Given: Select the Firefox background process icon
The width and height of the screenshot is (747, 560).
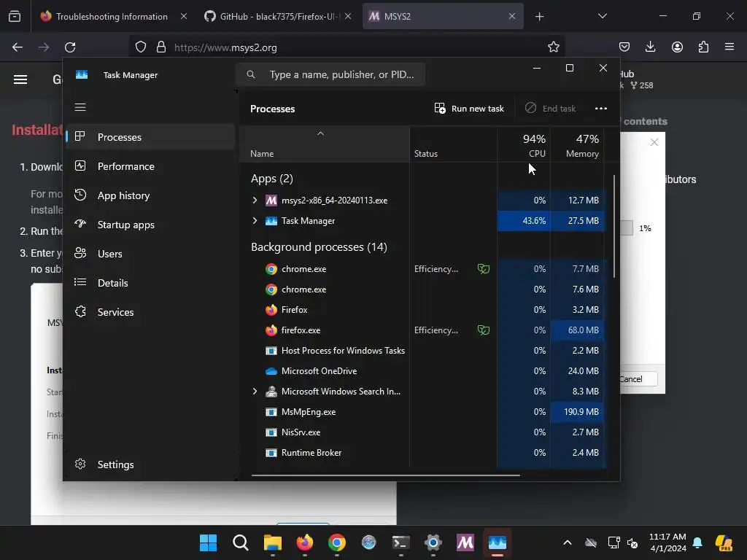Looking at the screenshot, I should pos(271,310).
